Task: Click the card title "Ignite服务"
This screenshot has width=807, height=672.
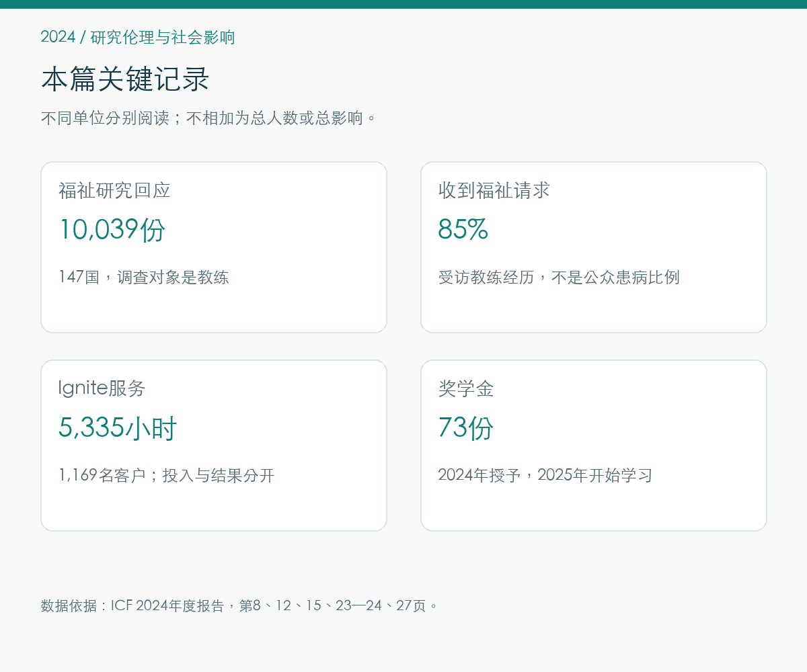Action: 102,388
